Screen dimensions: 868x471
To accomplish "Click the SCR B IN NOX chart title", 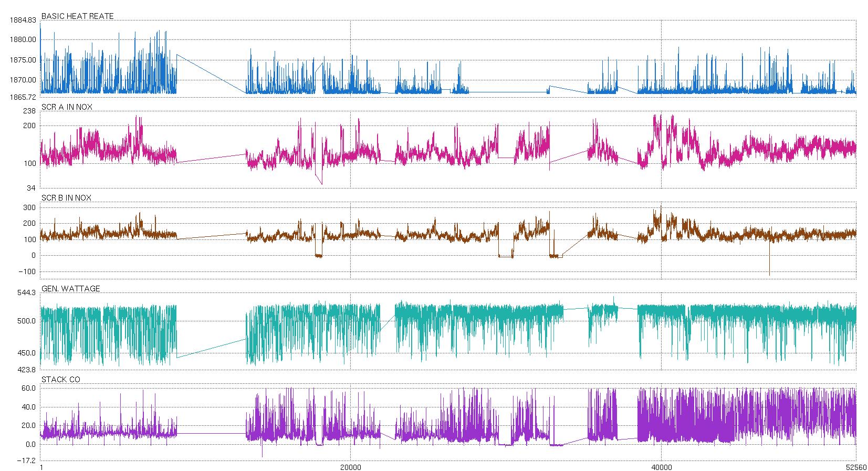I will coord(66,198).
